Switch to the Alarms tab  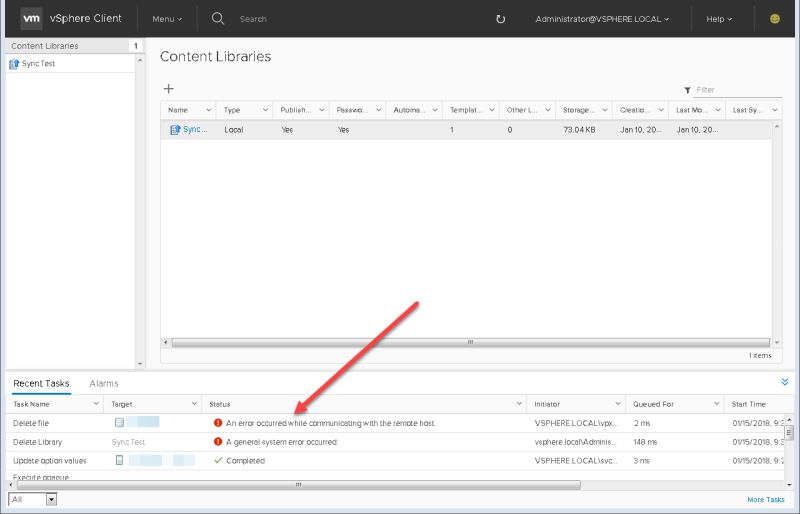click(x=104, y=383)
